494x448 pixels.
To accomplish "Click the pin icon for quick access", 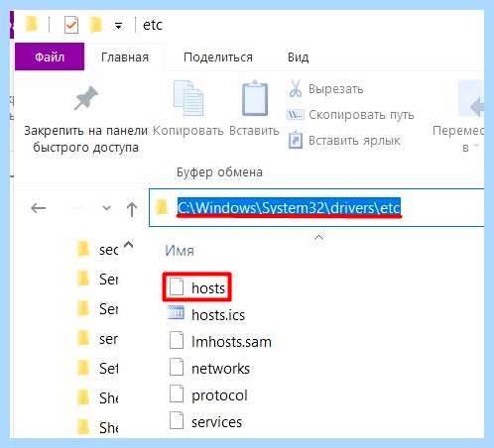I will click(x=85, y=98).
